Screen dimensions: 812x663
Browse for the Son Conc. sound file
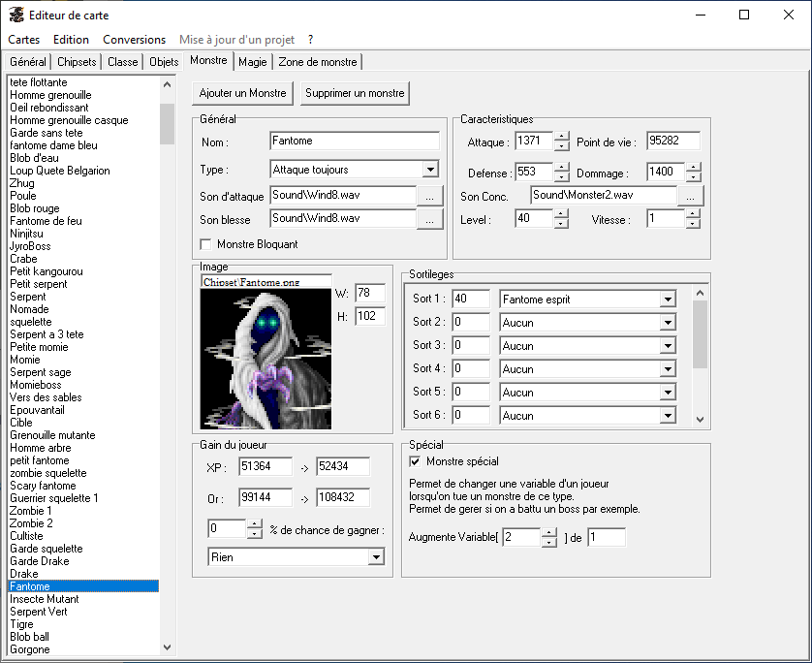click(690, 196)
